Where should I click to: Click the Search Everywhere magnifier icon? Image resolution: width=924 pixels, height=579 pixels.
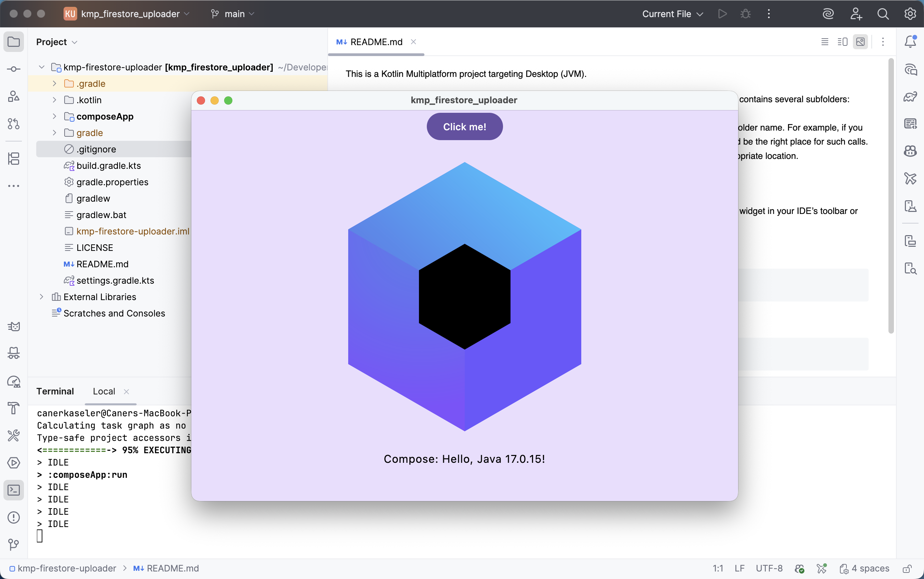pyautogui.click(x=883, y=14)
